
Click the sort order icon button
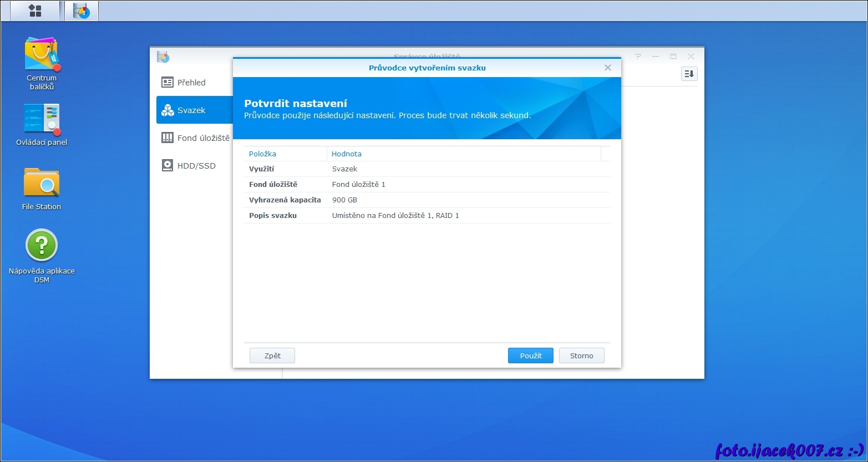pos(689,74)
